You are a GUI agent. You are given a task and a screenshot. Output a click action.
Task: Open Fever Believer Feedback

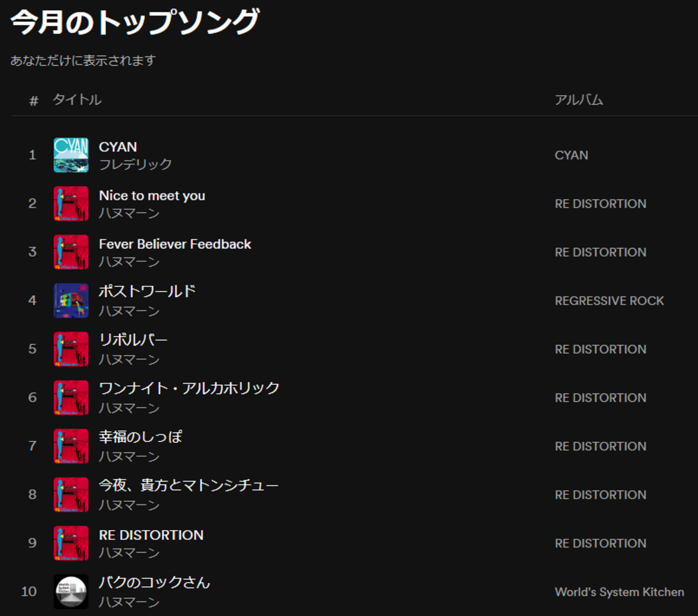174,244
